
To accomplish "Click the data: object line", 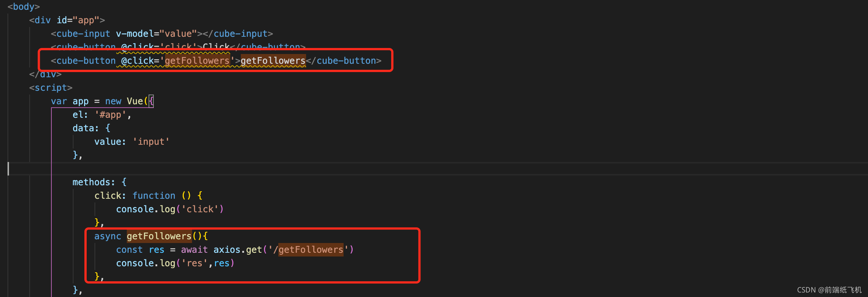I will coord(92,128).
